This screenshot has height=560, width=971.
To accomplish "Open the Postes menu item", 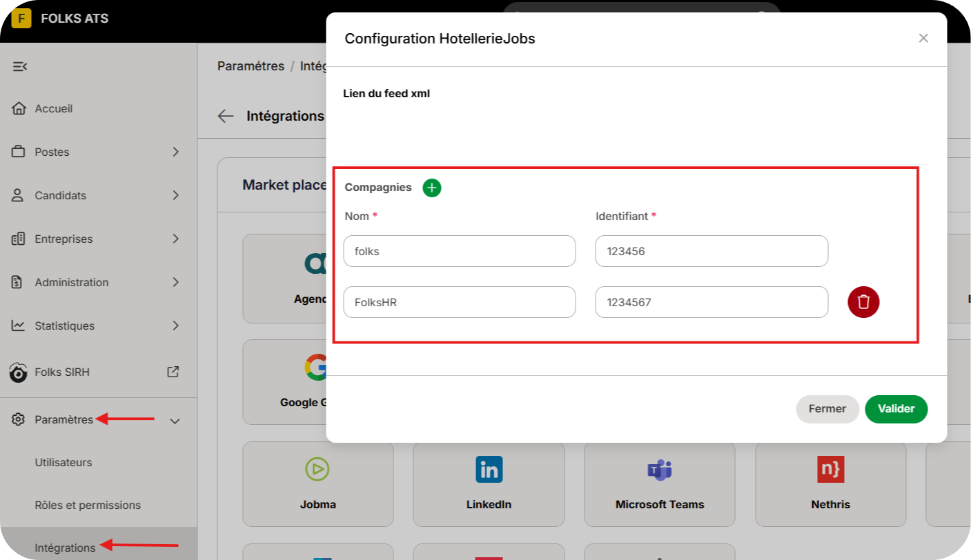I will (98, 152).
